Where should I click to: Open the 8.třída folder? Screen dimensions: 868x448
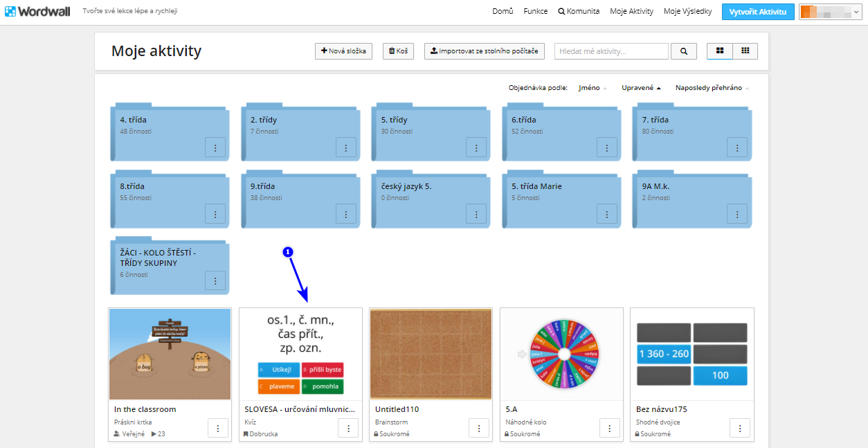pos(170,199)
